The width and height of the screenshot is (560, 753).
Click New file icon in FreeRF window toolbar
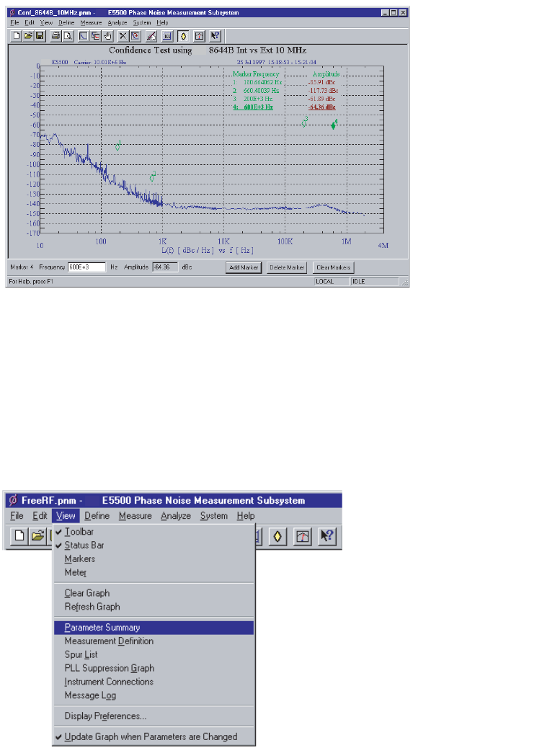click(19, 536)
